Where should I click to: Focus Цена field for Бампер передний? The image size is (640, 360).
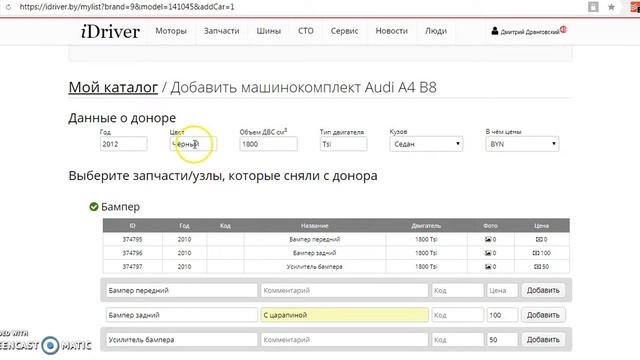[x=502, y=291]
